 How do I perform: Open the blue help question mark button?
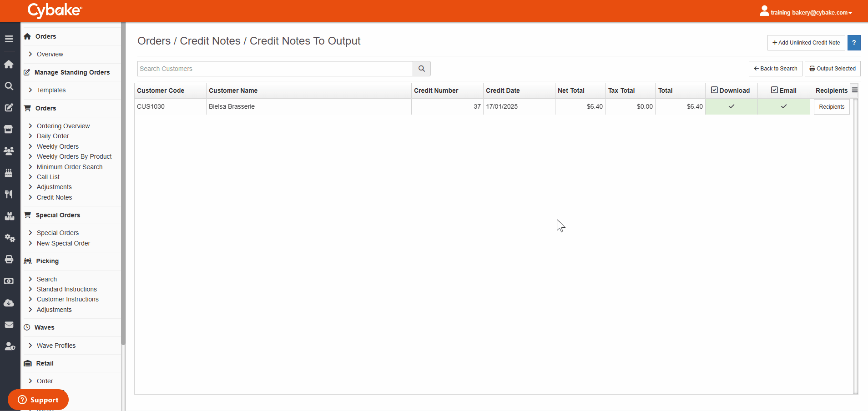click(x=854, y=43)
